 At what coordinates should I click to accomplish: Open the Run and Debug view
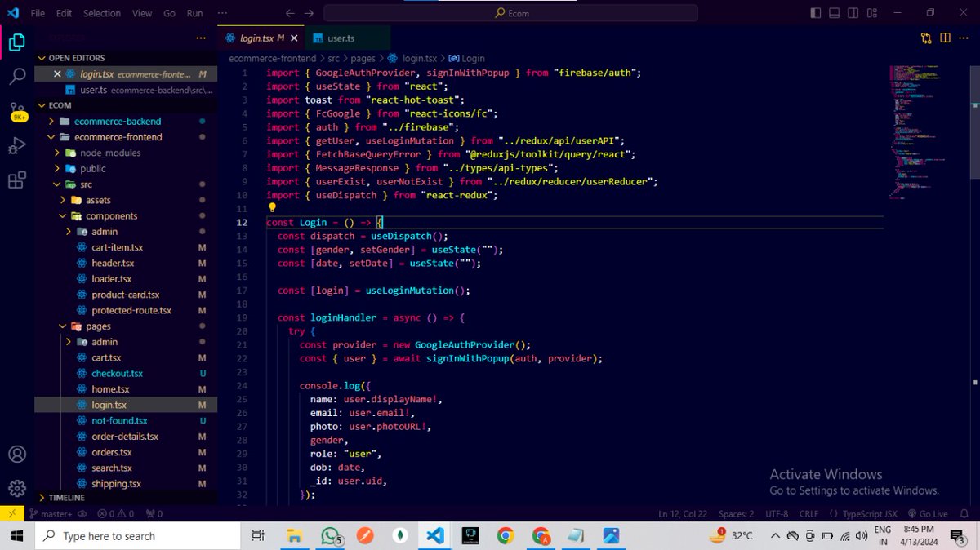[x=17, y=146]
